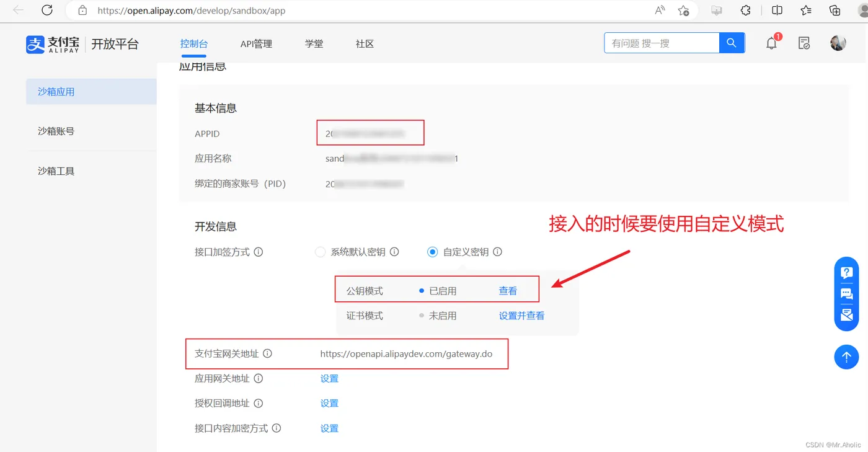Click info icon next to 应用网关地址
Image resolution: width=868 pixels, height=452 pixels.
point(259,378)
